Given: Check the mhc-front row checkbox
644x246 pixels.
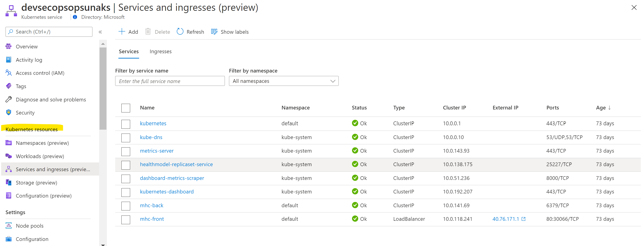Looking at the screenshot, I should click(x=126, y=220).
